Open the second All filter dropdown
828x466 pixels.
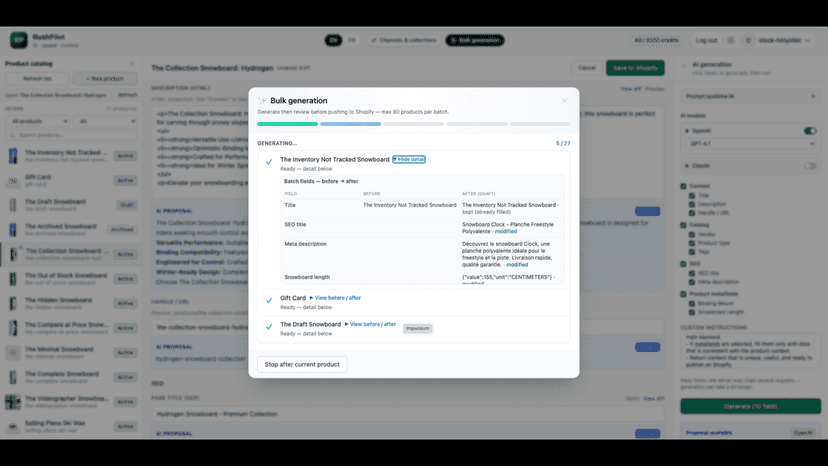click(105, 122)
